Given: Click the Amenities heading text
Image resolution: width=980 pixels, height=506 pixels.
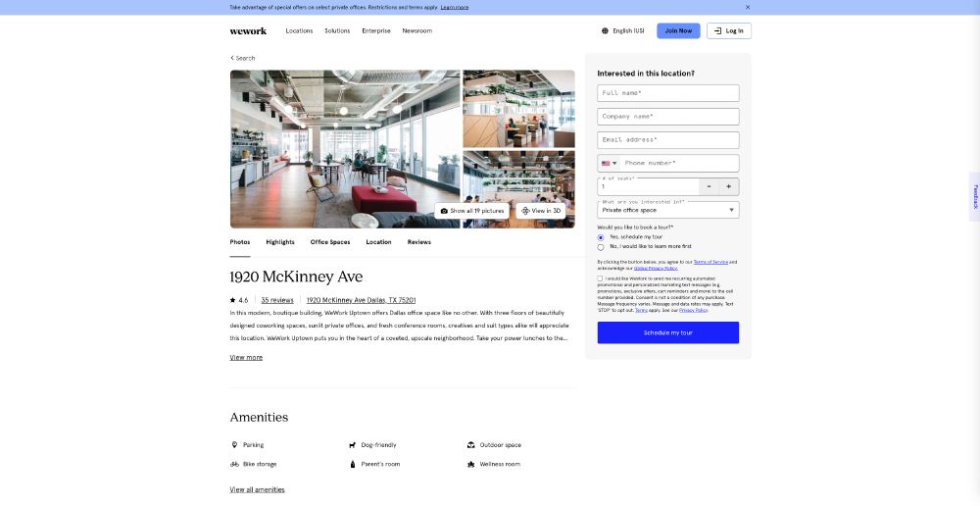Looking at the screenshot, I should [259, 417].
